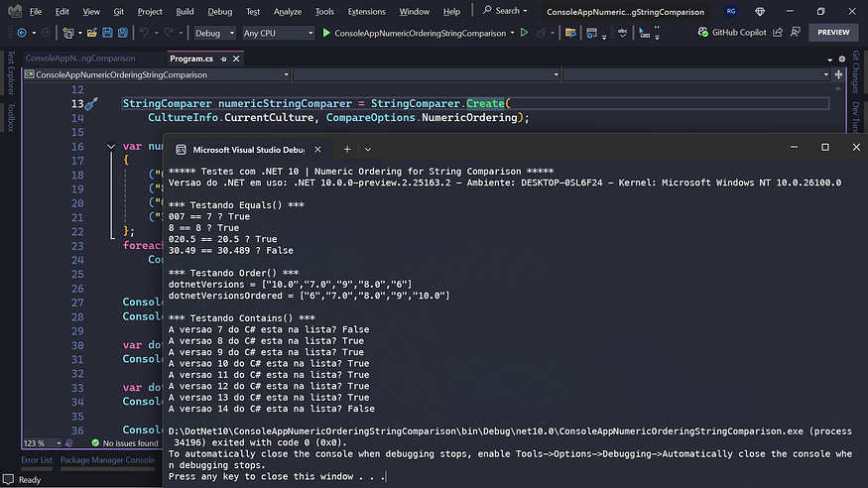Close the Microsoft Visual Studio Debug tab
868x488 pixels.
[317, 150]
